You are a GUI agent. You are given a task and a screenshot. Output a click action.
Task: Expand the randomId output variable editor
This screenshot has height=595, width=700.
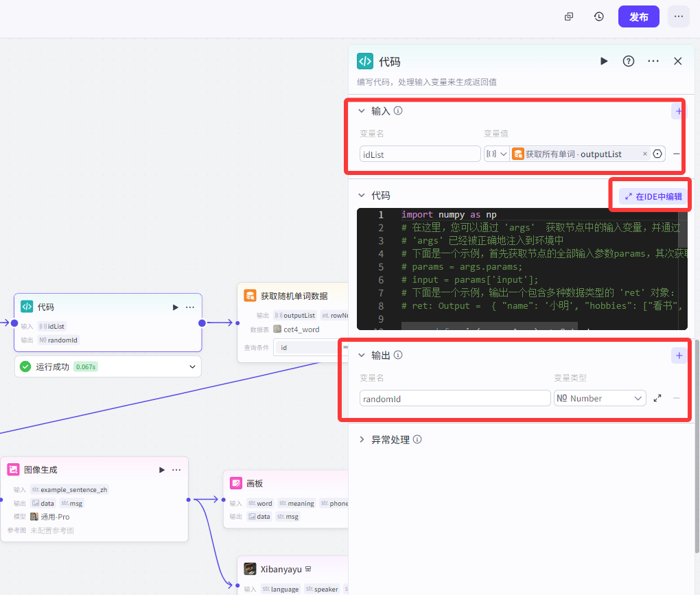657,398
